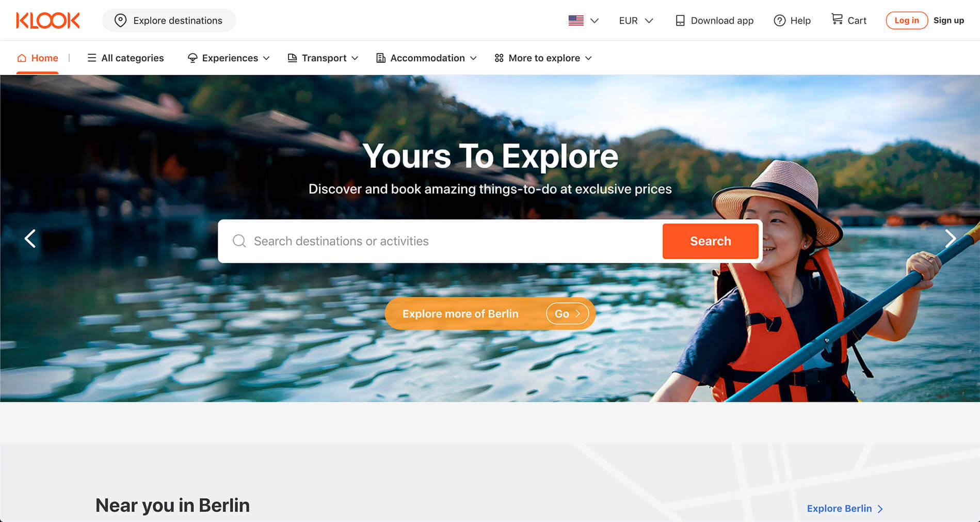Click the Help question mark icon
The image size is (980, 522).
coord(779,21)
